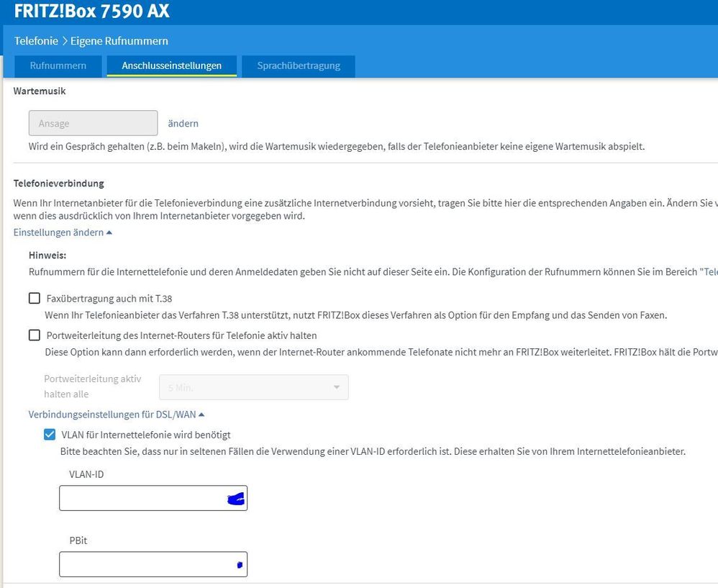Click the Portweiterleitung aktiv halten alle label
This screenshot has width=718, height=588.
coord(93,386)
